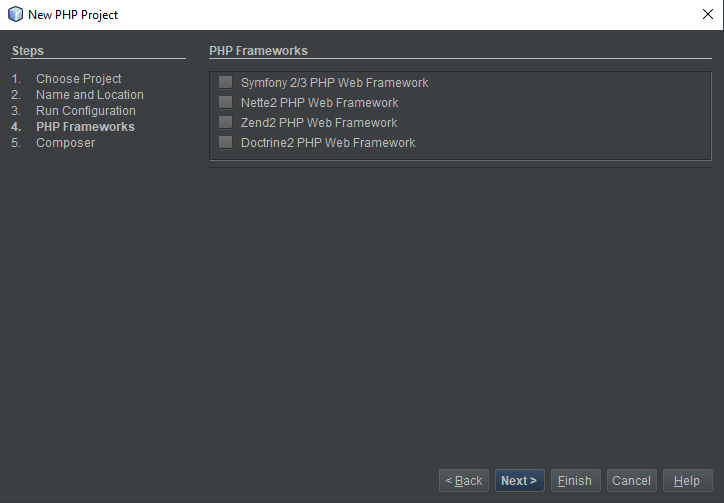Image resolution: width=724 pixels, height=503 pixels.
Task: Enable Symfony 2/3 PHP Web Framework checkbox
Action: point(225,82)
